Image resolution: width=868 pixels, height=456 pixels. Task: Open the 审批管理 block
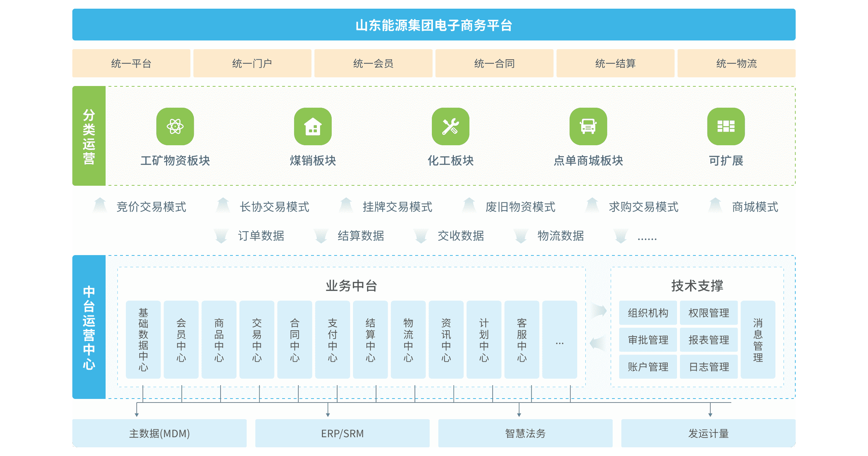click(648, 340)
